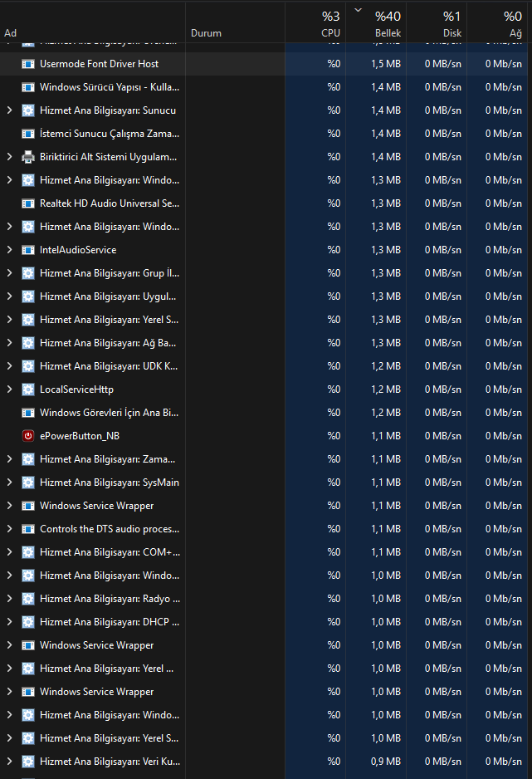The image size is (532, 779).
Task: Expand Hizmet Ana Bilgisayarı: DHCP row
Action: pos(9,622)
